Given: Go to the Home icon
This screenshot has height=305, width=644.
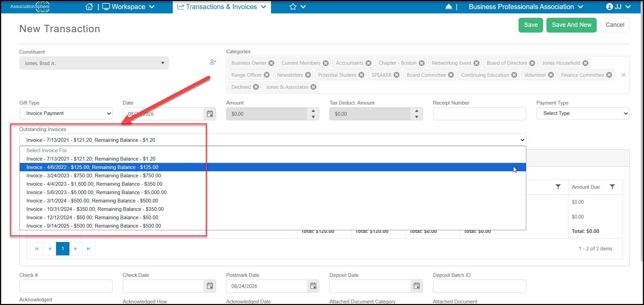Looking at the screenshot, I should click(89, 7).
